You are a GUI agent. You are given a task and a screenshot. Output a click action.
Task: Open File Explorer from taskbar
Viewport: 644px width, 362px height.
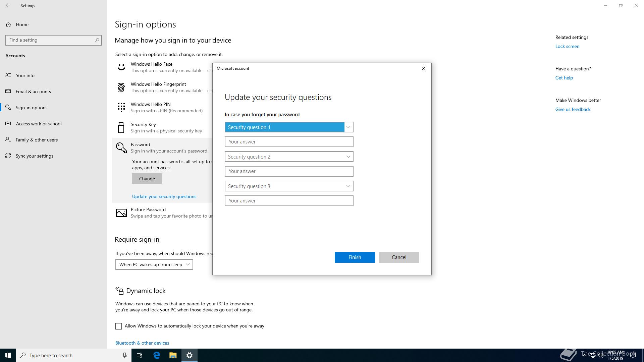pos(173,355)
